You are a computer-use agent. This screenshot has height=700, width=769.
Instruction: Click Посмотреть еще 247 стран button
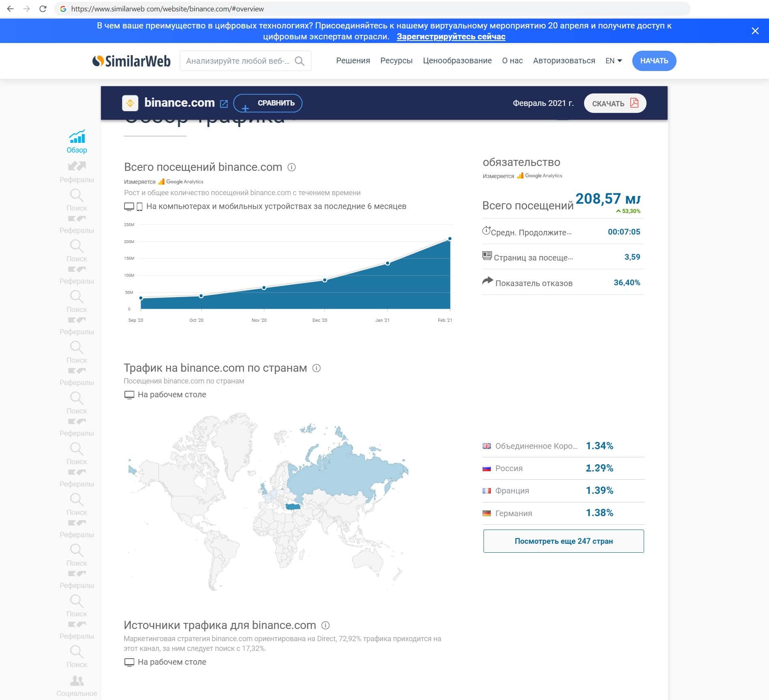click(x=563, y=541)
